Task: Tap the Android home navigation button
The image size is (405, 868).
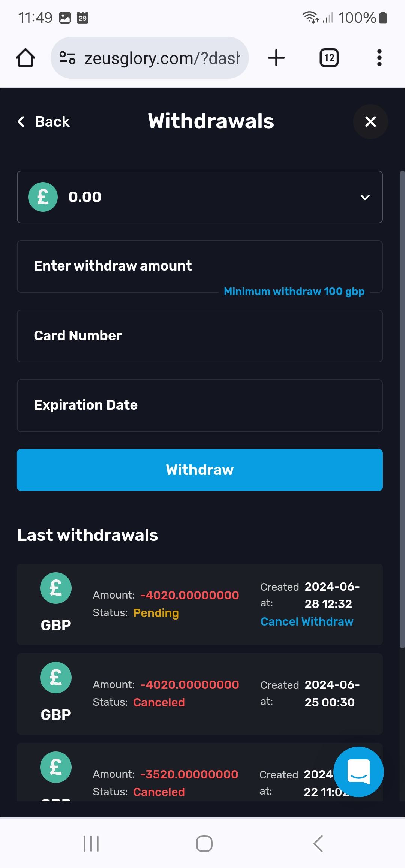Action: [204, 843]
